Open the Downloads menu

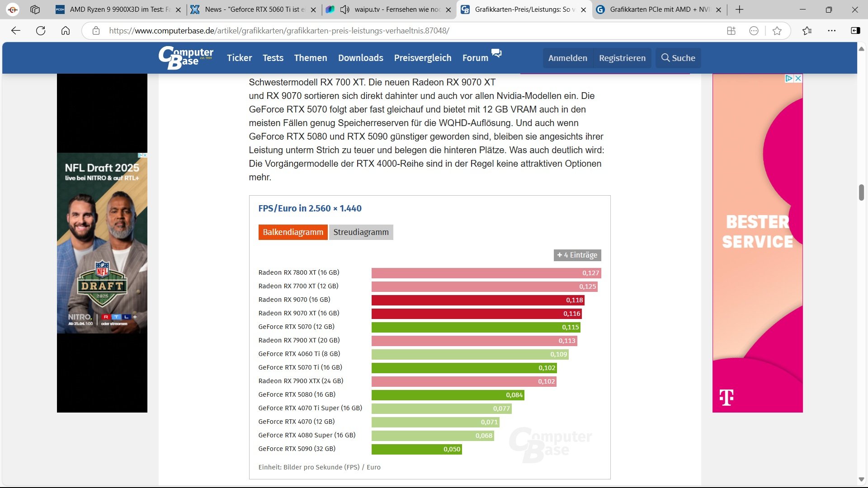(x=361, y=58)
